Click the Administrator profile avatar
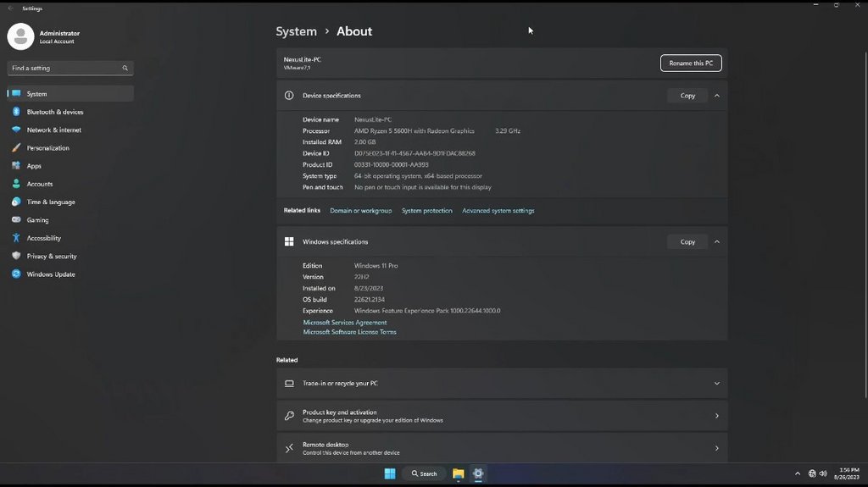Viewport: 868px width, 487px height. (x=20, y=36)
